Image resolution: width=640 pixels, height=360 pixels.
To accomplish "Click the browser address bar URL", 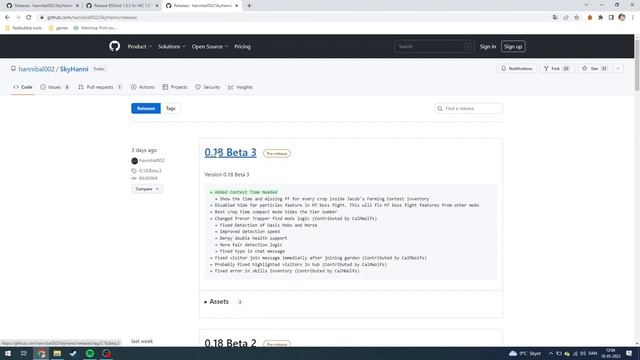I will click(92, 18).
